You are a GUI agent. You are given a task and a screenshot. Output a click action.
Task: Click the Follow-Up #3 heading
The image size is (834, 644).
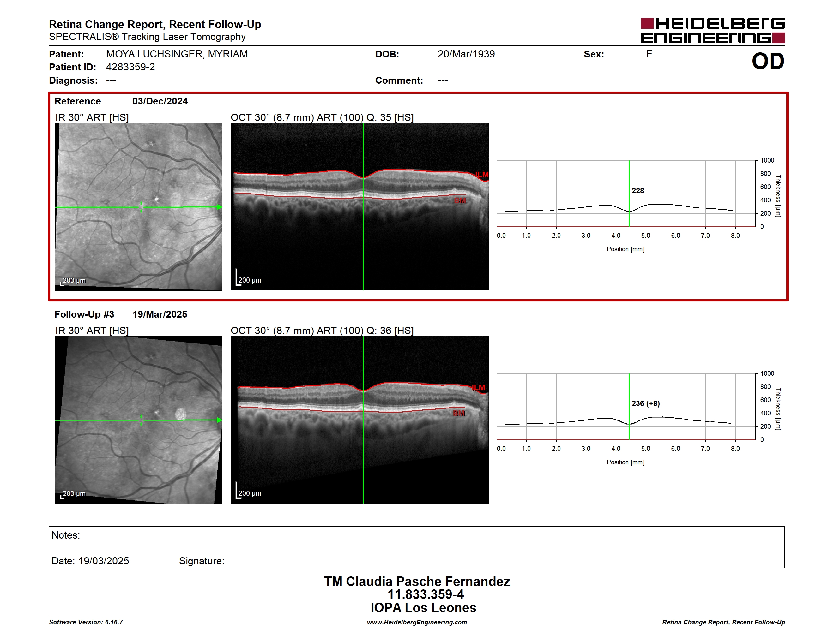click(x=84, y=314)
